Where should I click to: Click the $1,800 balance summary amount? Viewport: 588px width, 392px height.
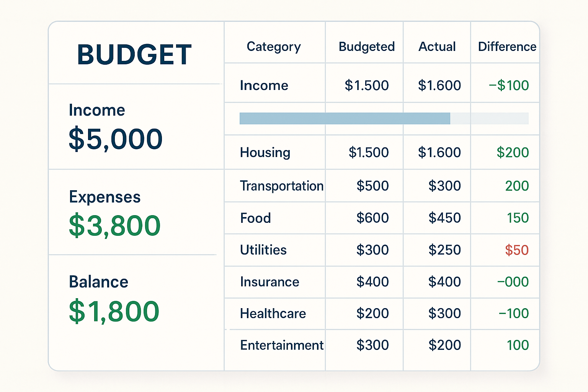(x=114, y=311)
